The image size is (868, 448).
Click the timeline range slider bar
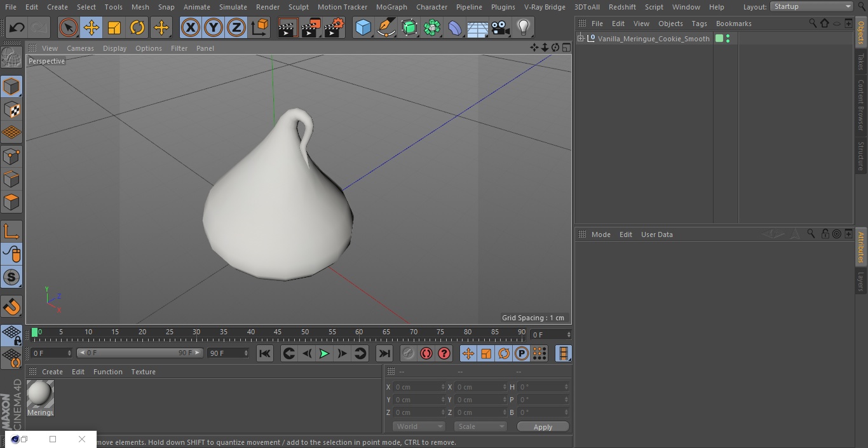[x=140, y=353]
